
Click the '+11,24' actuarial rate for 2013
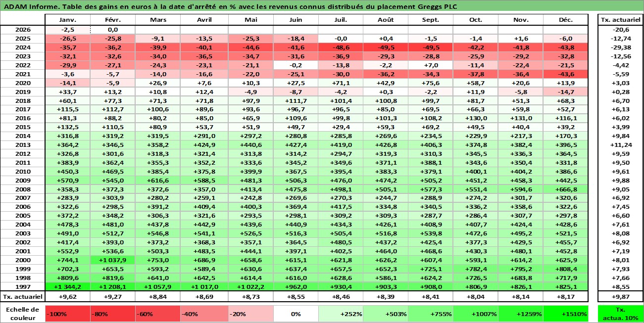[620, 145]
